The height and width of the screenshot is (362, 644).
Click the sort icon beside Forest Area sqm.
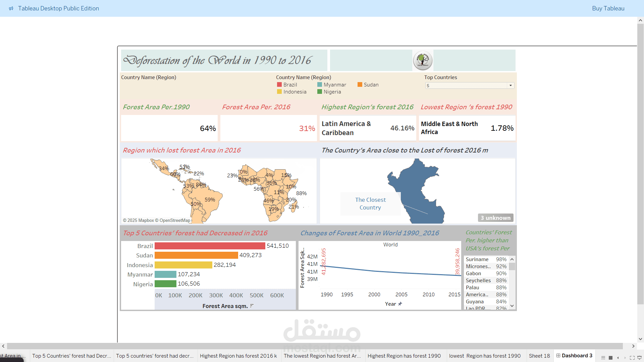pos(252,306)
